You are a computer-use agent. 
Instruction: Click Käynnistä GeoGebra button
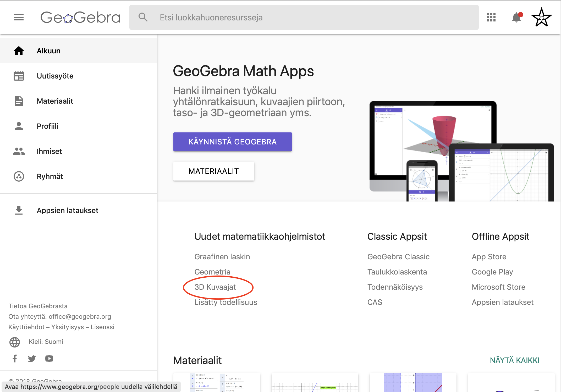tap(232, 142)
